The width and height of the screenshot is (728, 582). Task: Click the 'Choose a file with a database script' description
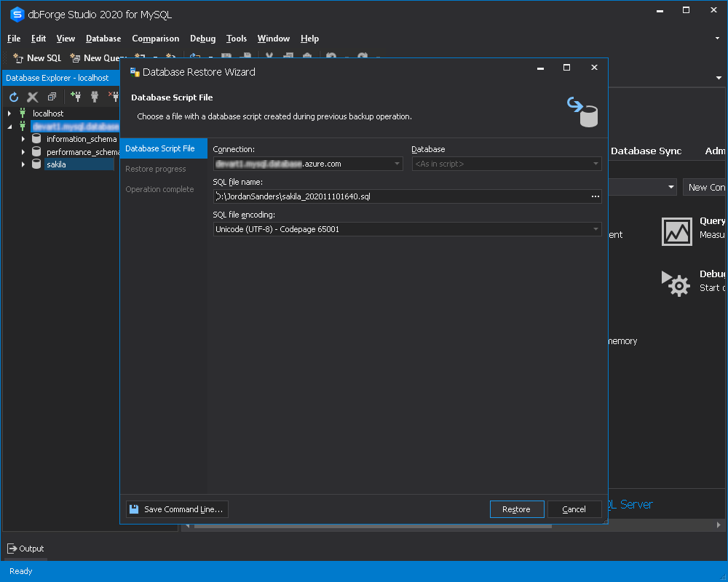[x=274, y=116]
